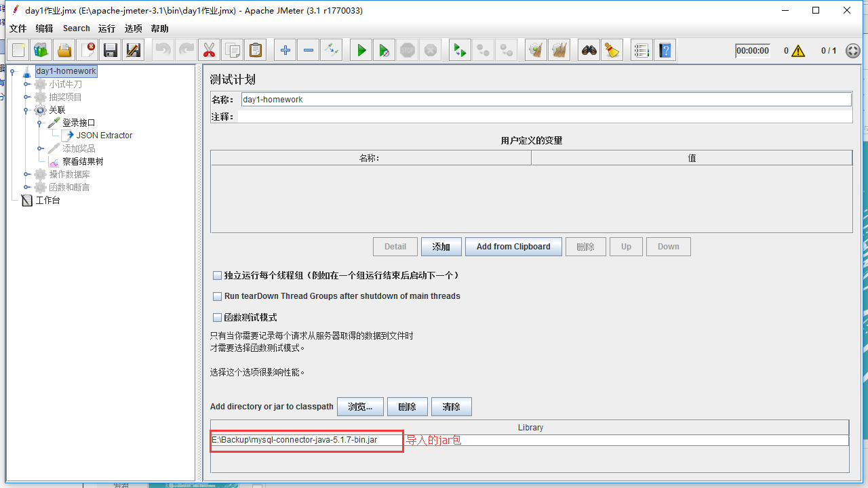The height and width of the screenshot is (488, 868).
Task: Clear results with single broom icon
Action: point(536,50)
